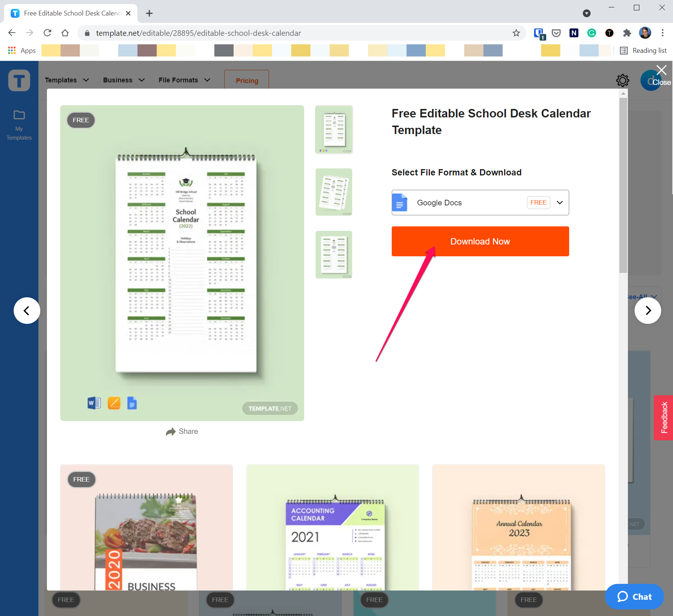Go to previous template arrow
Image resolution: width=673 pixels, height=616 pixels.
(x=27, y=311)
